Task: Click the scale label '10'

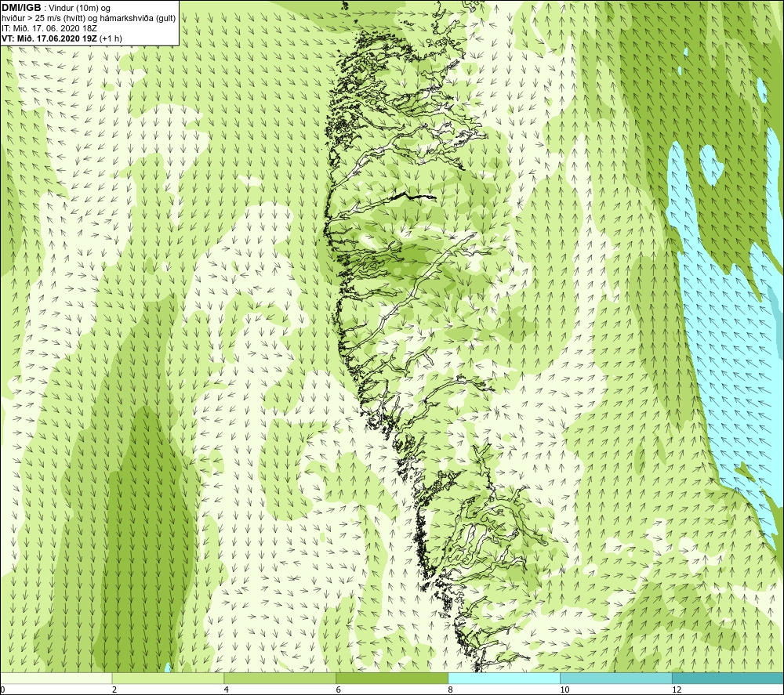Action: [564, 690]
